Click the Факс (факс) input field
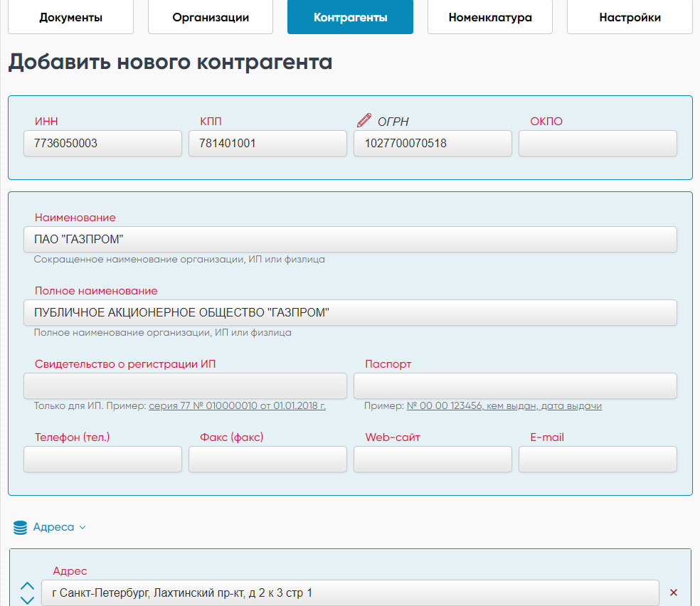700x606 pixels. [x=268, y=459]
